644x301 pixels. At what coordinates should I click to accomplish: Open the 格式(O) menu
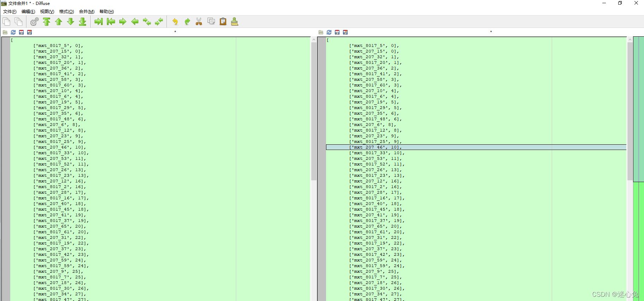click(66, 12)
